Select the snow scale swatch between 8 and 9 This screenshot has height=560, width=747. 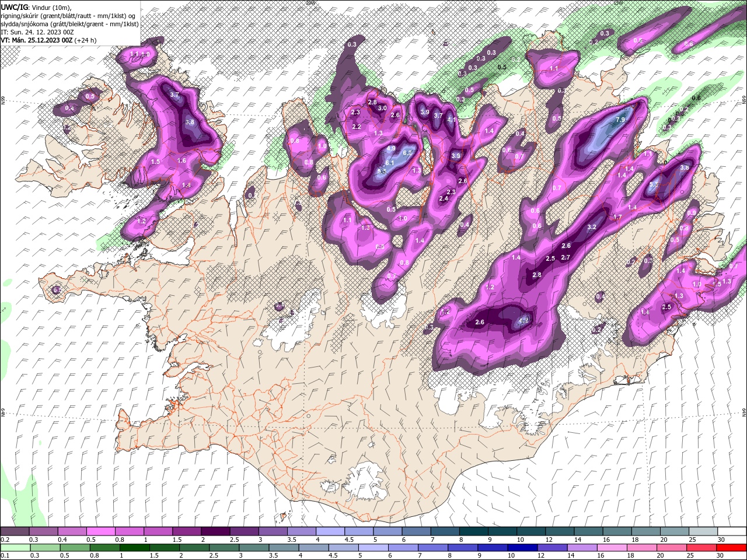(473, 531)
